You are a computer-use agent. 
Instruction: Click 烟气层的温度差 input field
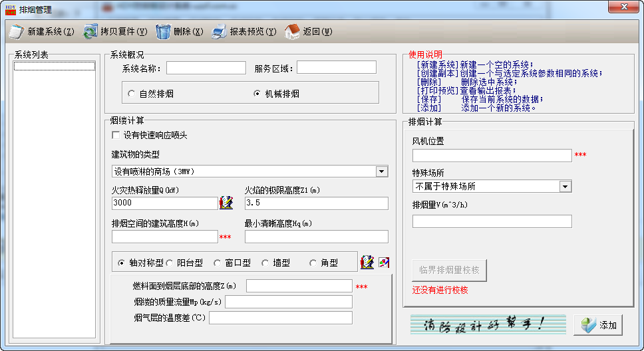click(x=281, y=318)
